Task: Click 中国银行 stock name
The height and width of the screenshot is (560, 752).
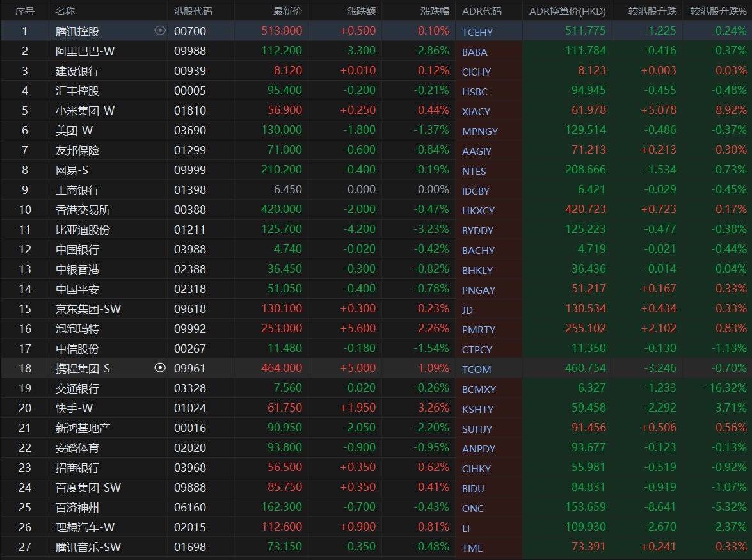Action: tap(77, 250)
